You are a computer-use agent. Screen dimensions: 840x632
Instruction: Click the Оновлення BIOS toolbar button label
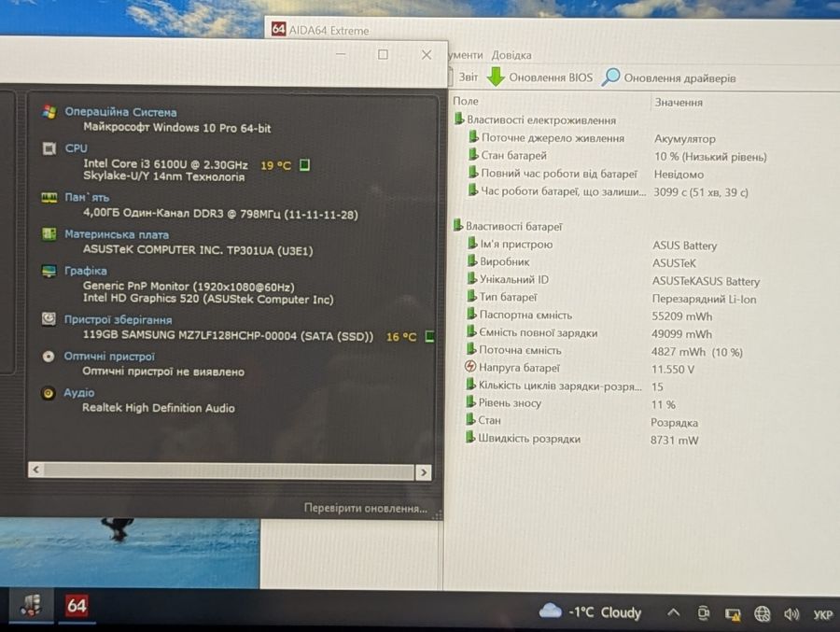551,77
